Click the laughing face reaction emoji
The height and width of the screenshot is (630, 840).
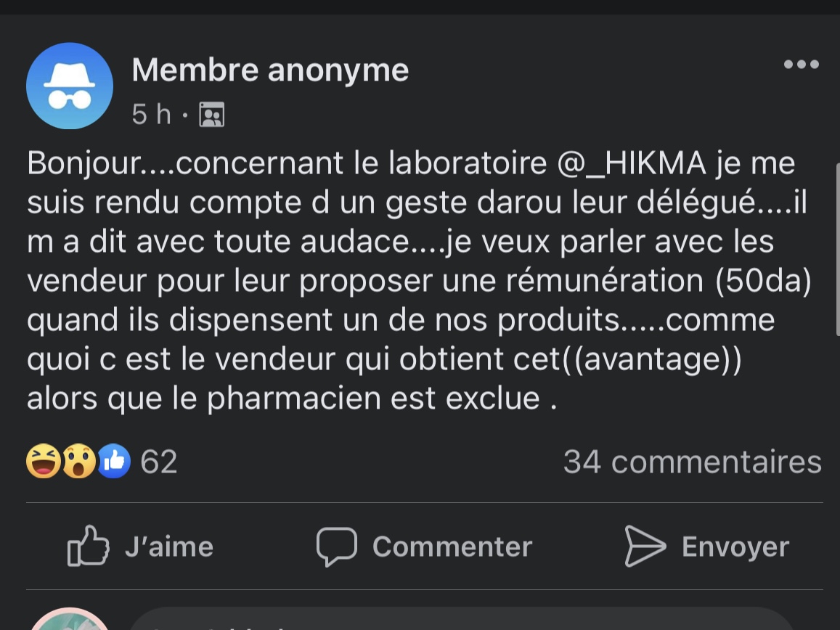coord(43,462)
